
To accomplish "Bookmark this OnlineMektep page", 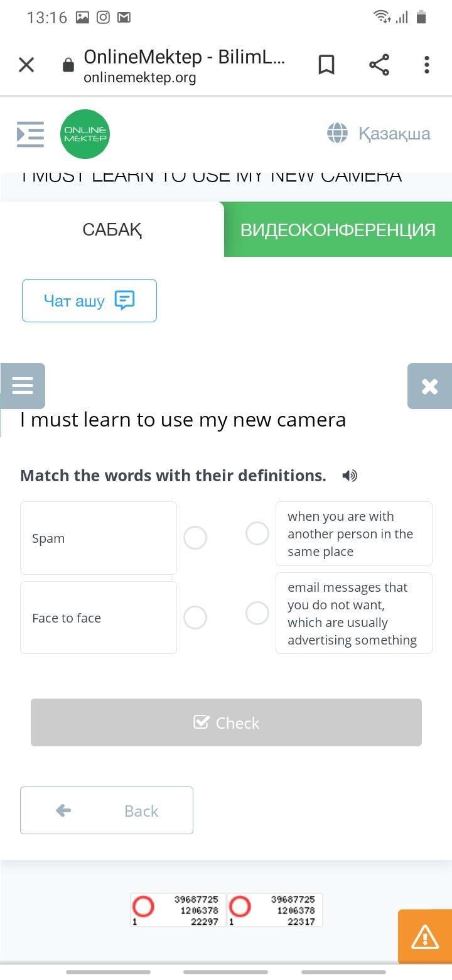I will pos(326,65).
